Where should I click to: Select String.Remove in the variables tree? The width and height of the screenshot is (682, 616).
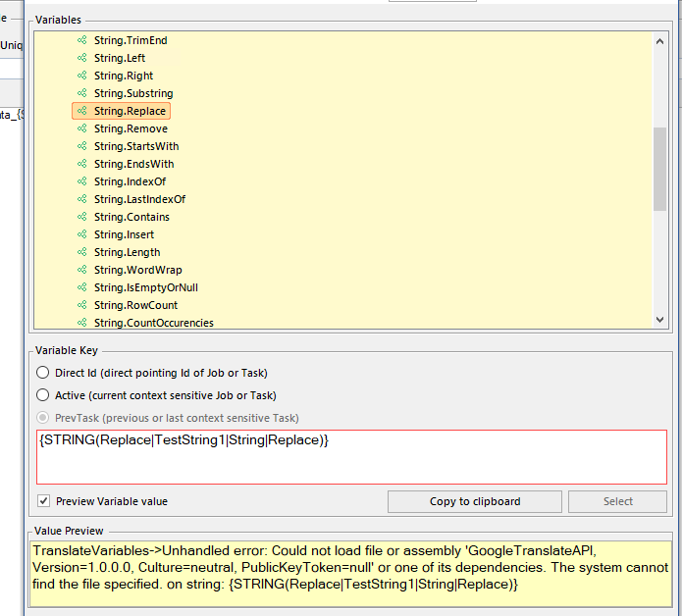pos(131,128)
